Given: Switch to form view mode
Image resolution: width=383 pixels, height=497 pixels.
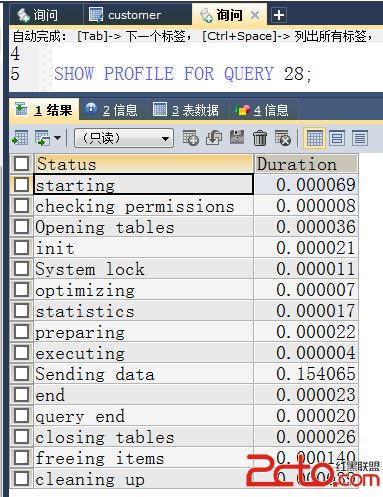Looking at the screenshot, I should (337, 138).
